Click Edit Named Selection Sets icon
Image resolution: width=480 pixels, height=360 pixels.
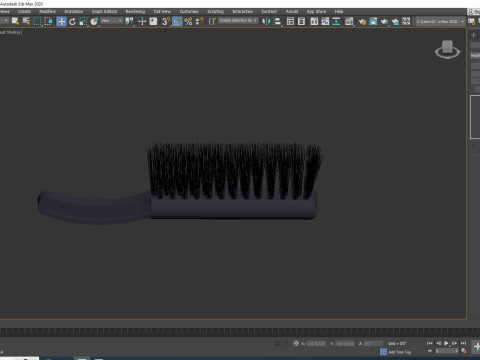point(212,21)
